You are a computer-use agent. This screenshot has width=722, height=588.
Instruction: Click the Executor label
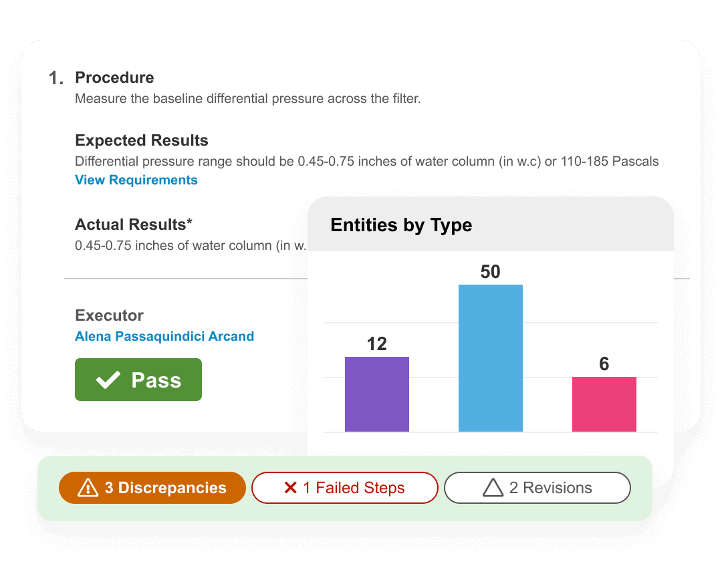coord(109,315)
